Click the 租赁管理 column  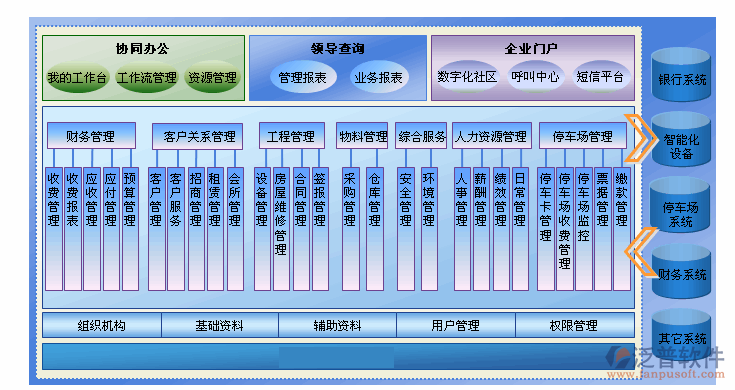215,229
